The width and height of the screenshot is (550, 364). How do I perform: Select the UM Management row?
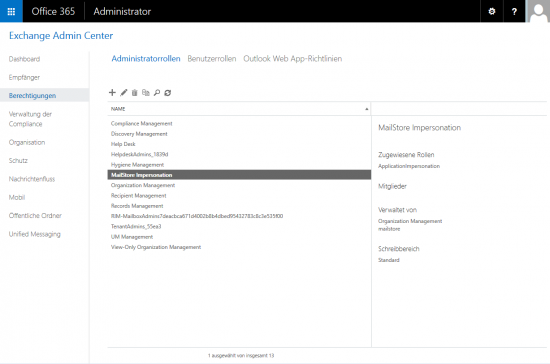(x=239, y=237)
